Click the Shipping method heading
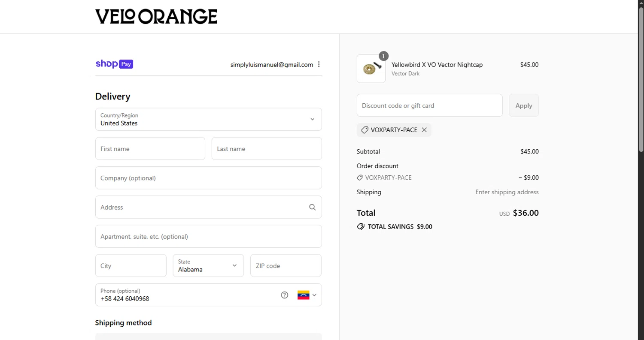The image size is (644, 340). [x=124, y=323]
